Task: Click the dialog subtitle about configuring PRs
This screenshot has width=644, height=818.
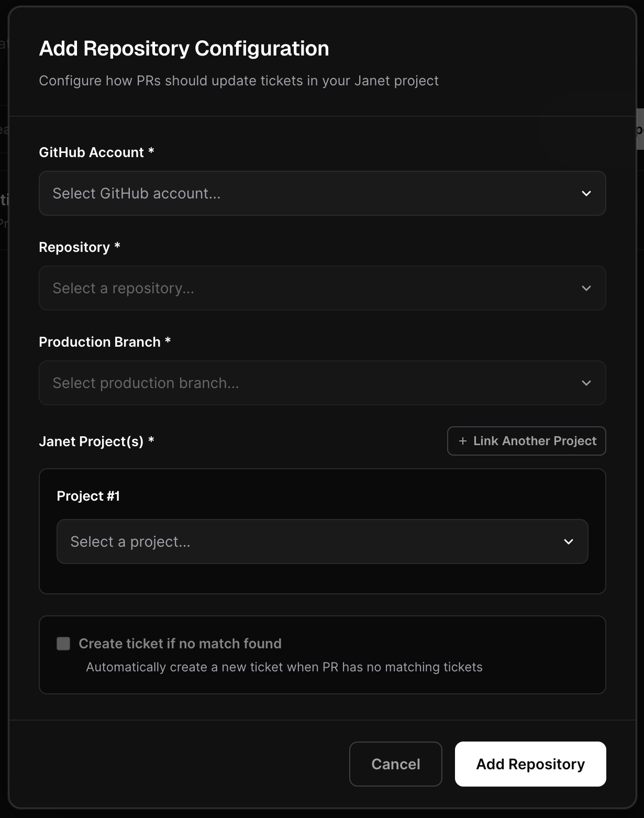Action: click(239, 81)
